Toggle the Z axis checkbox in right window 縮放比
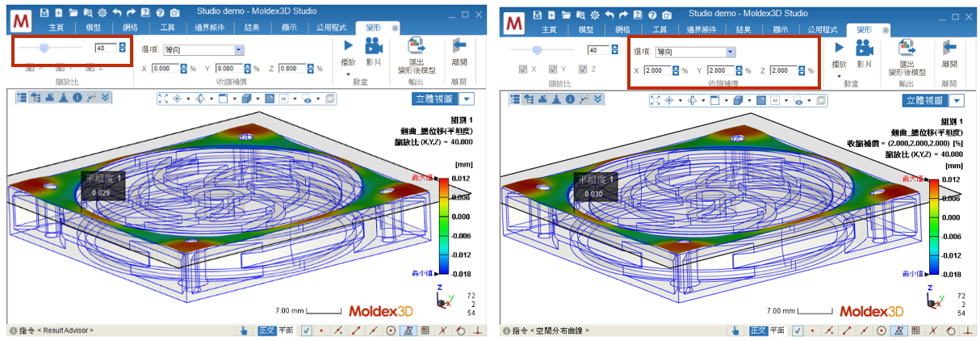Screen dimensions: 980x341 (584, 69)
